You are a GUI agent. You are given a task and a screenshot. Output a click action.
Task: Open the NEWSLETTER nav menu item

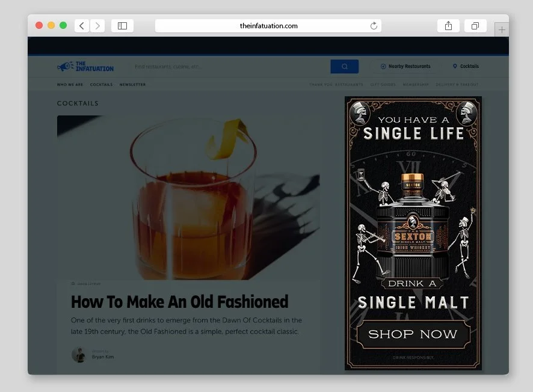132,85
